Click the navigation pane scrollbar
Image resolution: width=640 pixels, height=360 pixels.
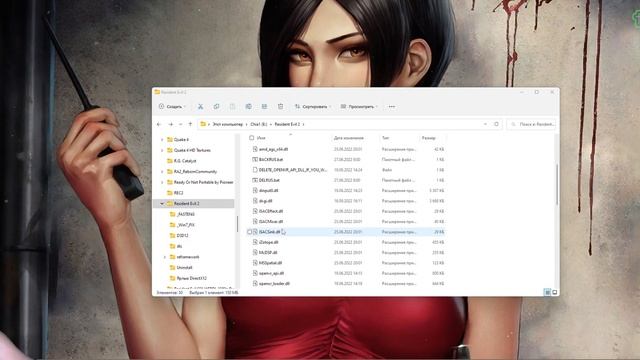pyautogui.click(x=237, y=224)
